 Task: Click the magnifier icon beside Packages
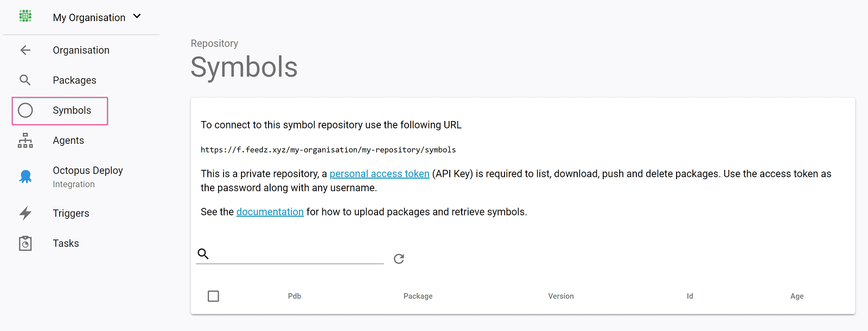(x=25, y=80)
